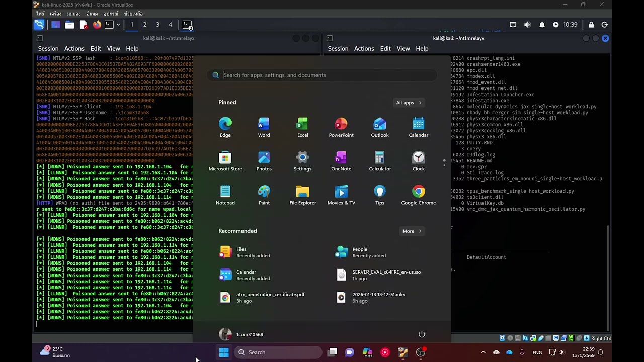This screenshot has height=362, width=644.
Task: Open Settings from pinned apps
Action: point(302,161)
